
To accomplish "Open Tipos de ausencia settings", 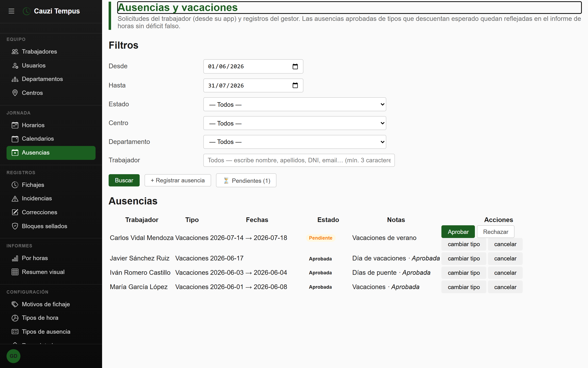I will click(51, 332).
